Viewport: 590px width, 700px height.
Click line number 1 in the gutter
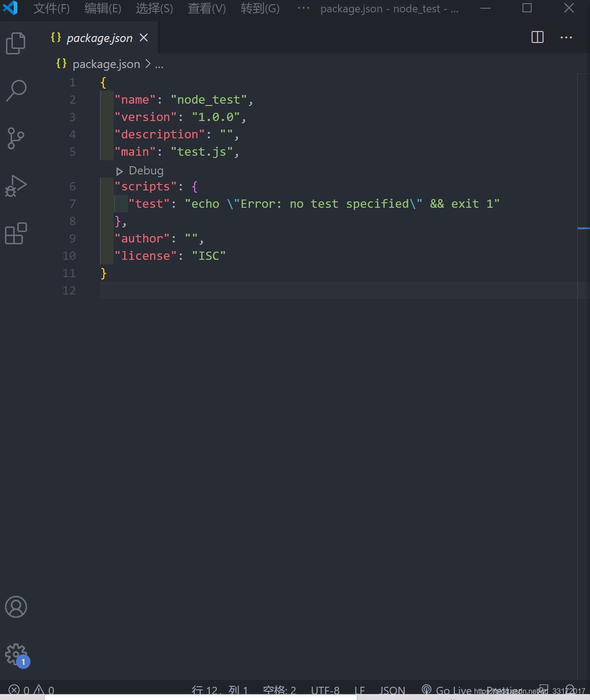click(x=73, y=82)
